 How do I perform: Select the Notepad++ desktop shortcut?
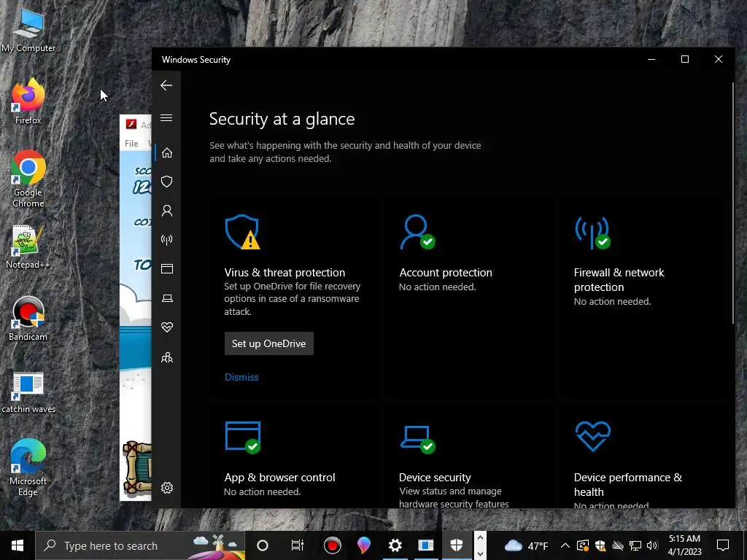point(28,246)
